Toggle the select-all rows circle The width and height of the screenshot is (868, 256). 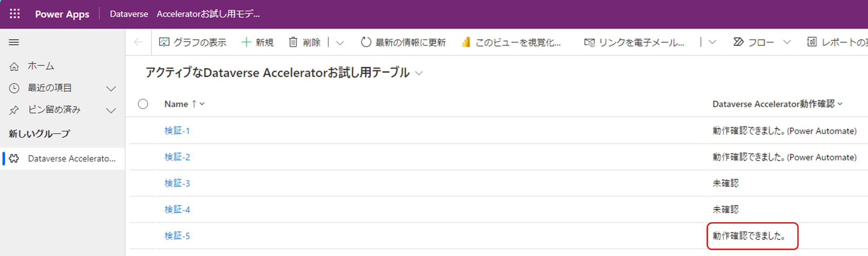(143, 104)
